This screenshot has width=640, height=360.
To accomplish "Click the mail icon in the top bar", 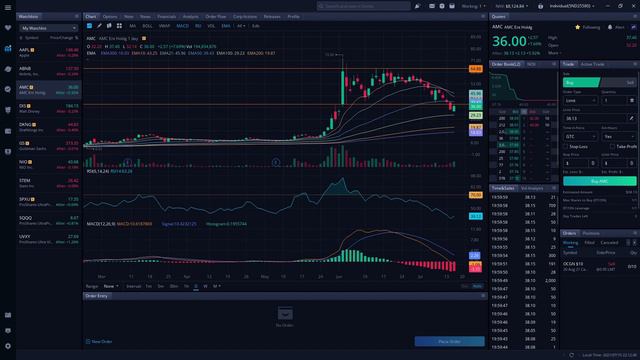I will click(x=432, y=6).
